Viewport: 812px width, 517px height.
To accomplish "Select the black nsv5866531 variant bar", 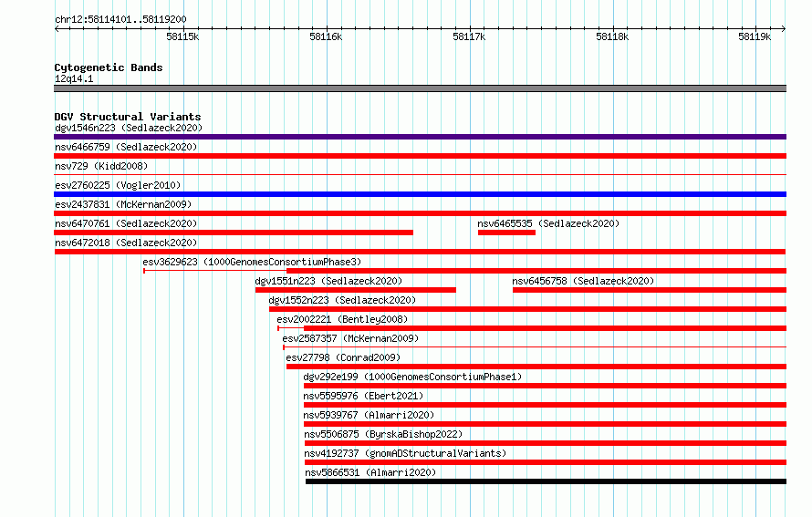I will 546,481.
